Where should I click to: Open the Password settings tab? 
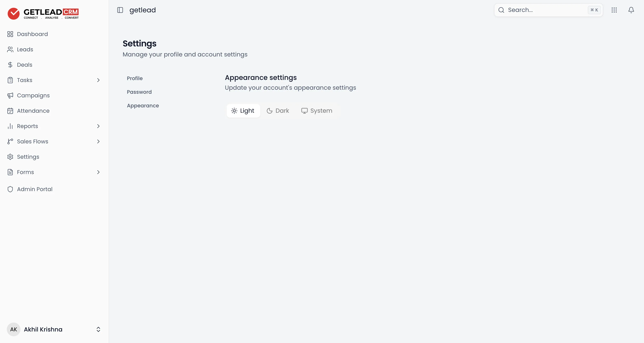tap(139, 92)
